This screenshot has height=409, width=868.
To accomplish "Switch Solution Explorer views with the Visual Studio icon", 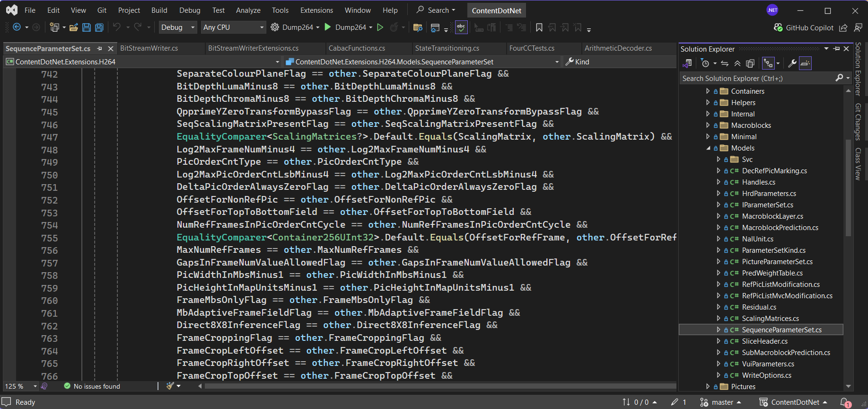I will point(687,63).
